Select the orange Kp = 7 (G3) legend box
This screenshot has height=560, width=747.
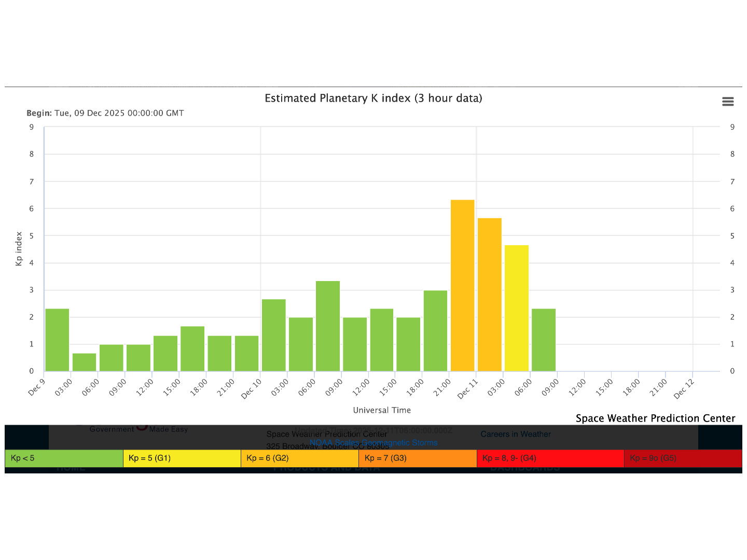(x=417, y=458)
